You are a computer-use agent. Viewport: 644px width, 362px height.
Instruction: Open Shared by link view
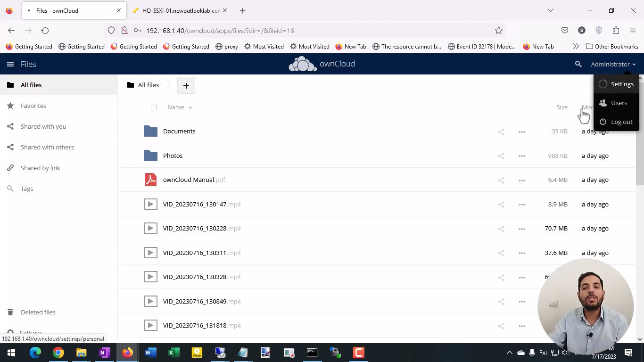[58, 168]
